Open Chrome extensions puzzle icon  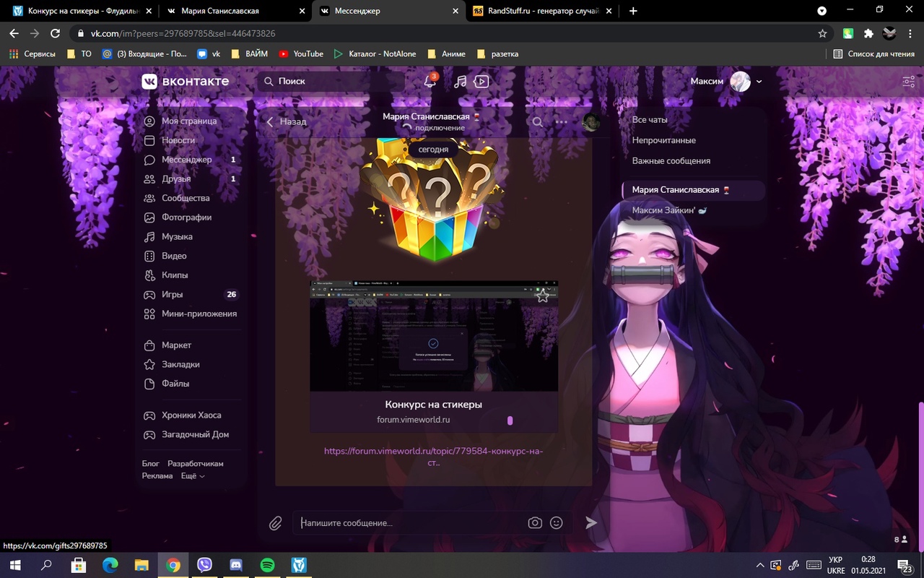869,33
